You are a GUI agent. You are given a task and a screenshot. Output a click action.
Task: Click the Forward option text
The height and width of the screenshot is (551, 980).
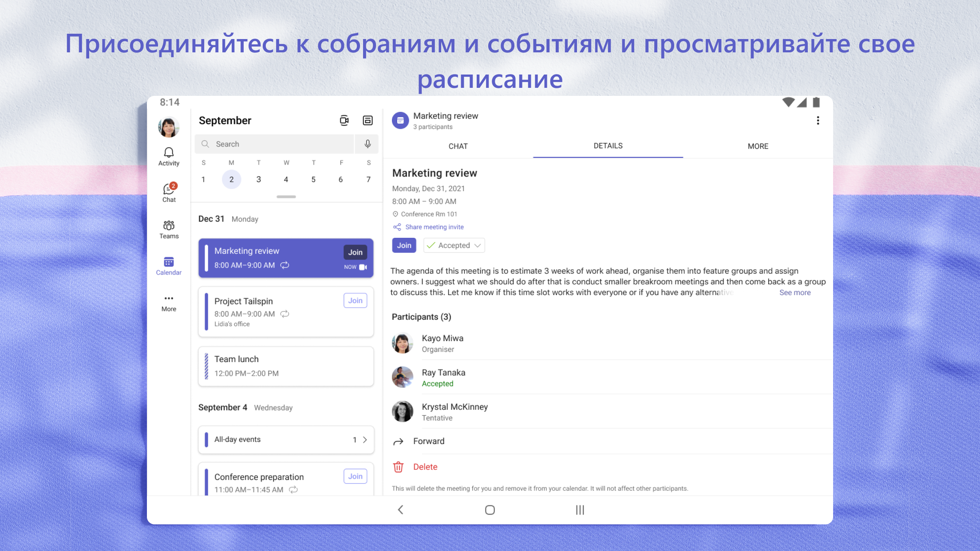[429, 441]
